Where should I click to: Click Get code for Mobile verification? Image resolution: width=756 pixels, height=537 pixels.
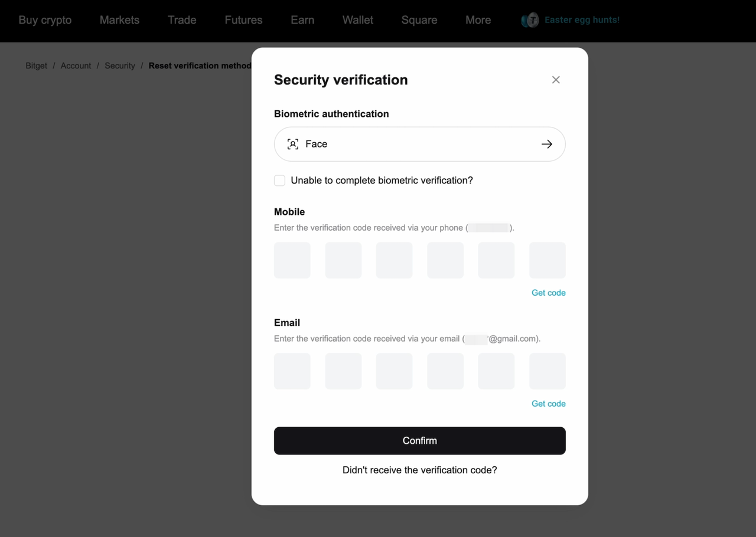coord(548,292)
